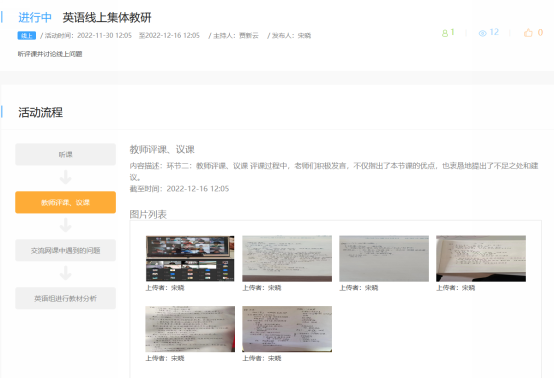Image resolution: width=554 pixels, height=379 pixels.
Task: Open the fourth notebook thumbnail in the first row
Action: [x=481, y=259]
